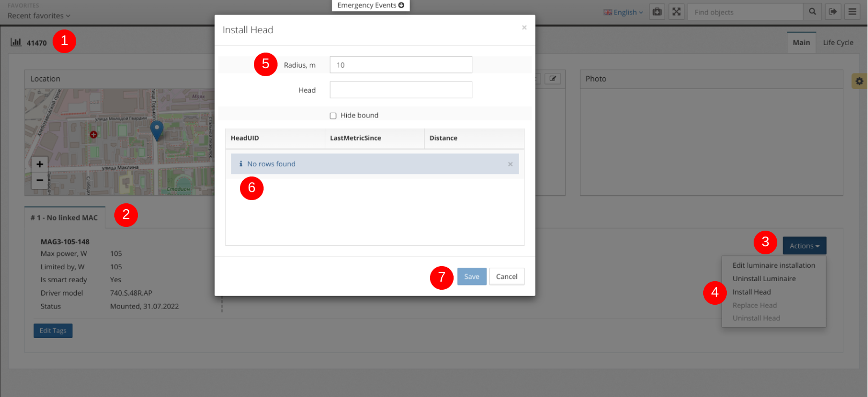
Task: Click Save in Install Head dialog
Action: click(471, 277)
